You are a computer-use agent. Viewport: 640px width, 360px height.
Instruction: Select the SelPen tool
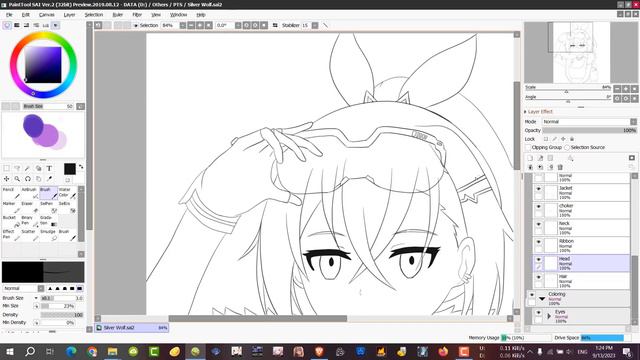49,207
